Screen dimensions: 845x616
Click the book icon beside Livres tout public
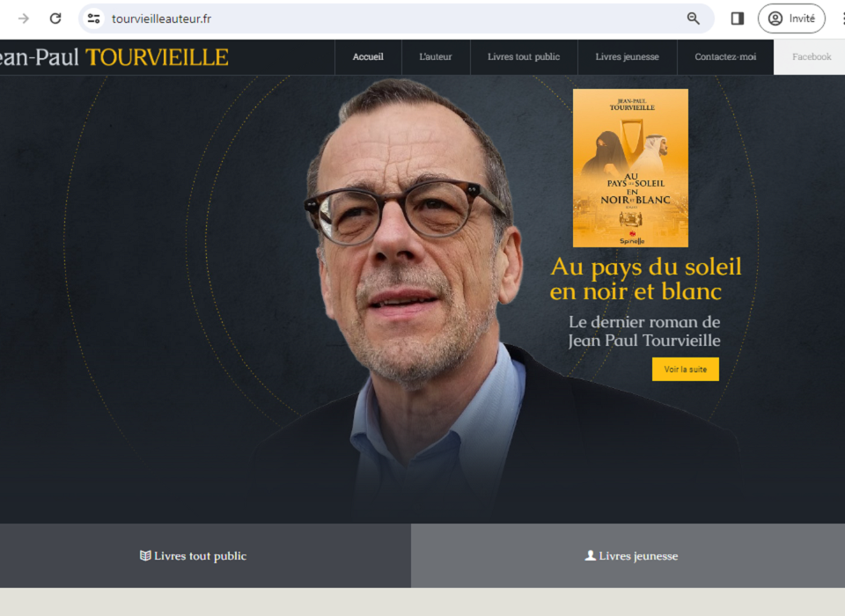click(x=145, y=555)
